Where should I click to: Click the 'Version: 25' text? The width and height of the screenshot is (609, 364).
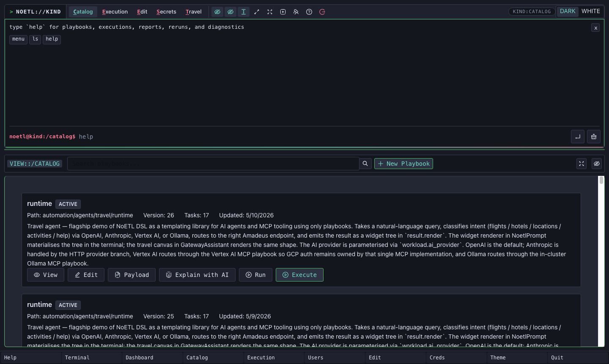(159, 316)
